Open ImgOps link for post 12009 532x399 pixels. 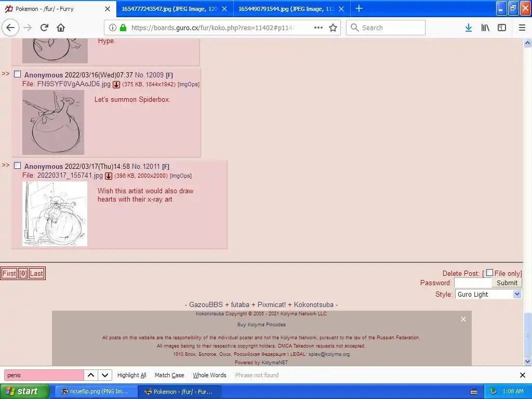(x=189, y=85)
